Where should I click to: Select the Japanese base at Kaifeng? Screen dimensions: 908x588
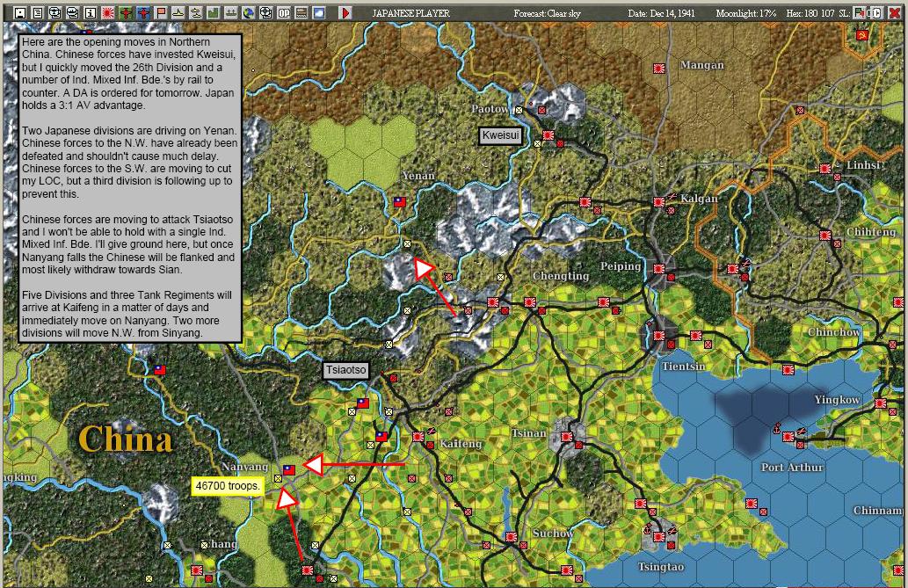pyautogui.click(x=418, y=436)
